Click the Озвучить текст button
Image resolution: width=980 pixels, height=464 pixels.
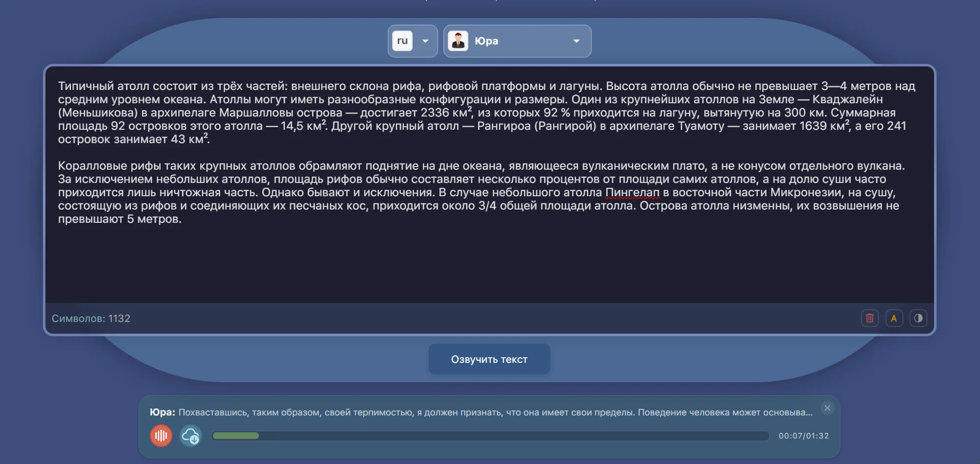pyautogui.click(x=489, y=359)
